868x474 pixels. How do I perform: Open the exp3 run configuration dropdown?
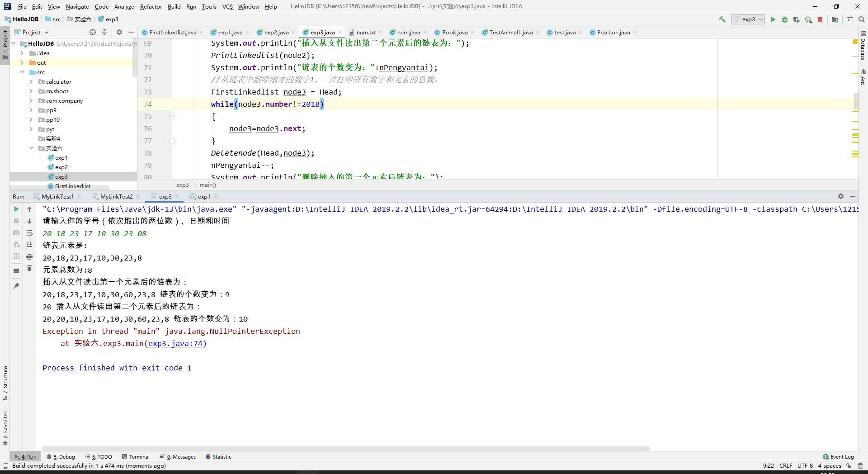[x=748, y=19]
